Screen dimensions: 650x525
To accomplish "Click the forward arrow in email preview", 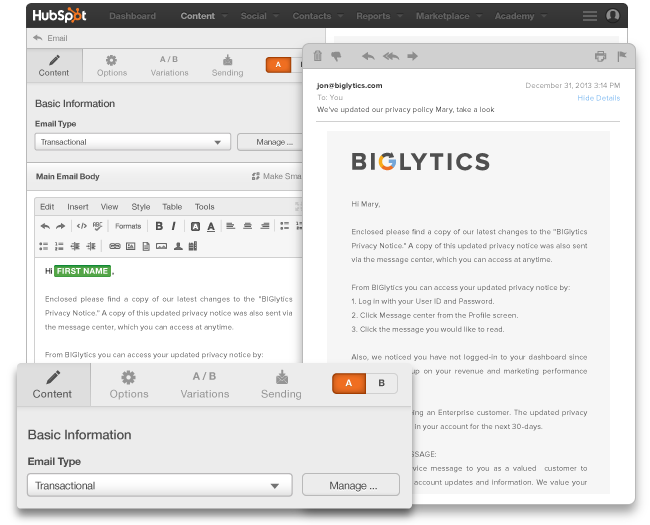I will (412, 56).
